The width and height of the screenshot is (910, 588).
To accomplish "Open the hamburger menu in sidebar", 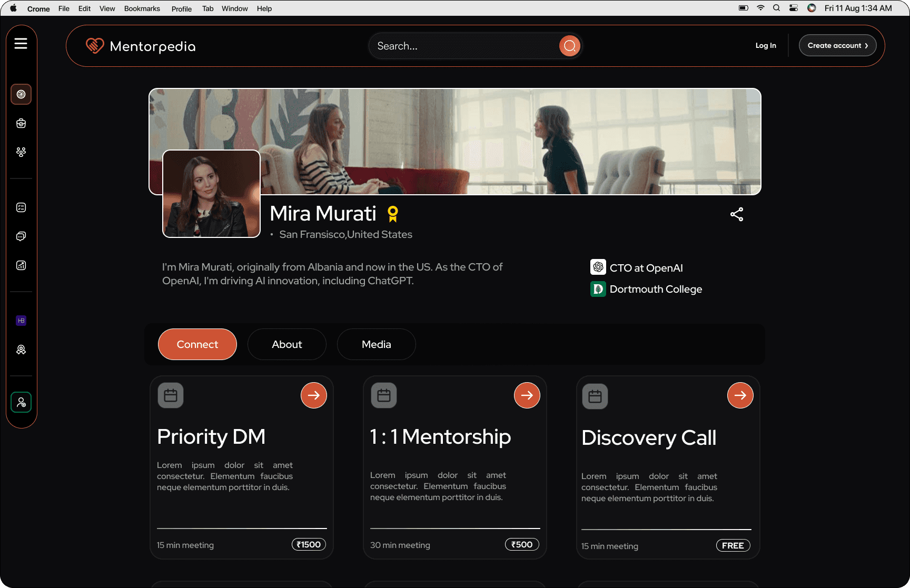I will pos(21,43).
